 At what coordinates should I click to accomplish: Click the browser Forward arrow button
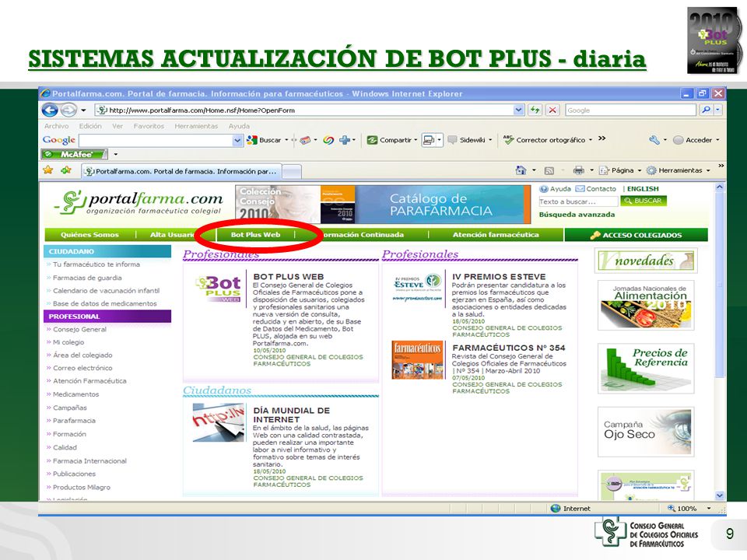[68, 110]
